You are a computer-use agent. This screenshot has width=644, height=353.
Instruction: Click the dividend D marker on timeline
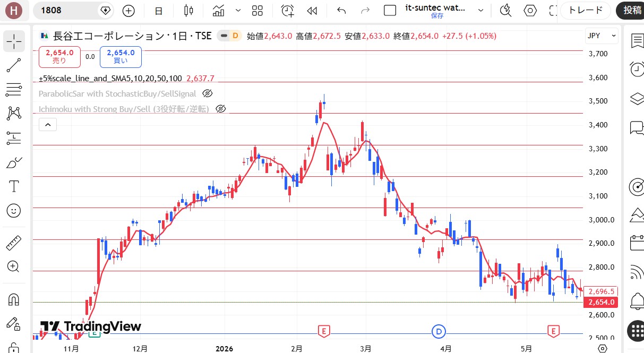pos(439,331)
